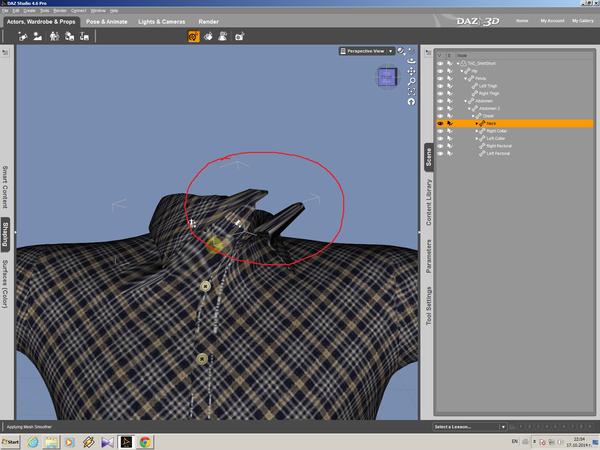Image resolution: width=600 pixels, height=450 pixels.
Task: Collapse the root shirt node in Scene tree
Action: [x=458, y=64]
